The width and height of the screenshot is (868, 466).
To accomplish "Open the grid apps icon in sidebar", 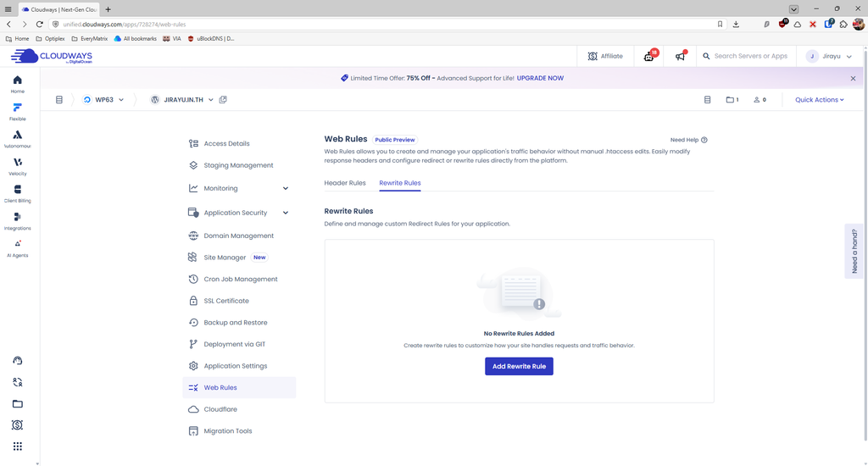I will (x=18, y=446).
